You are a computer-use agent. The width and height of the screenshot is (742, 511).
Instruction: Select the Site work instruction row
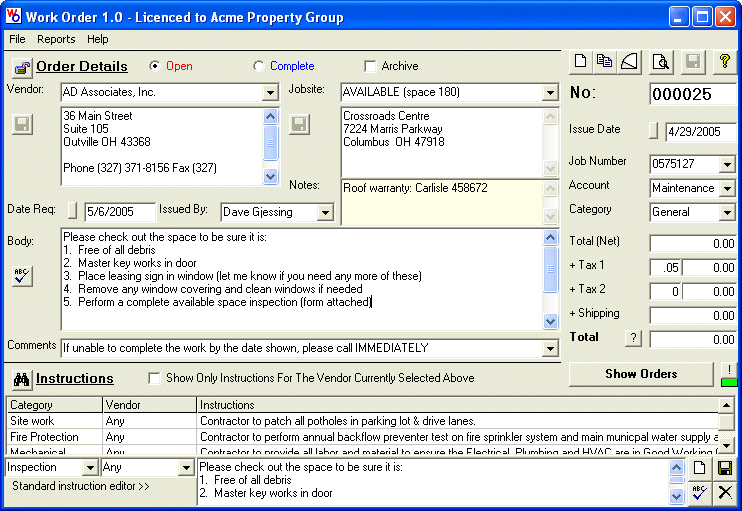(362, 421)
